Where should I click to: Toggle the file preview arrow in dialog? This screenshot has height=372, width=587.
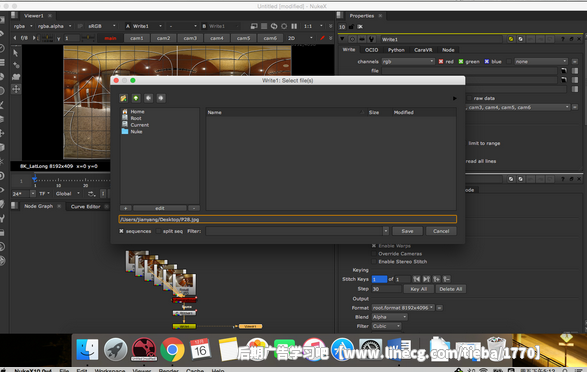(x=454, y=98)
